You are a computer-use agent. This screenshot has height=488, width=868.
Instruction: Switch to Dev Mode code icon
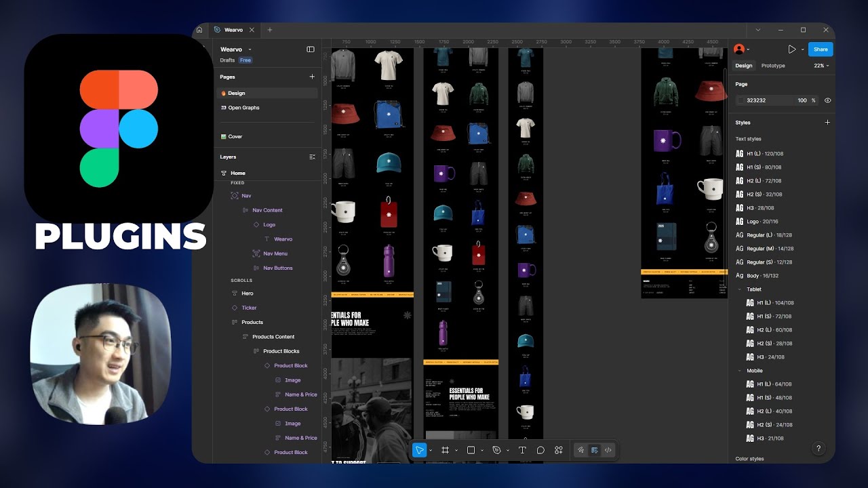point(608,450)
